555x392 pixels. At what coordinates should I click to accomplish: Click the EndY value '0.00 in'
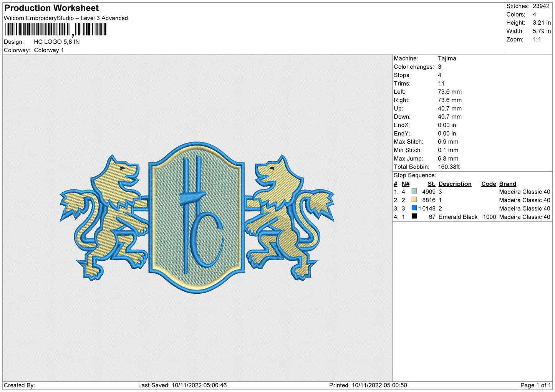click(447, 134)
